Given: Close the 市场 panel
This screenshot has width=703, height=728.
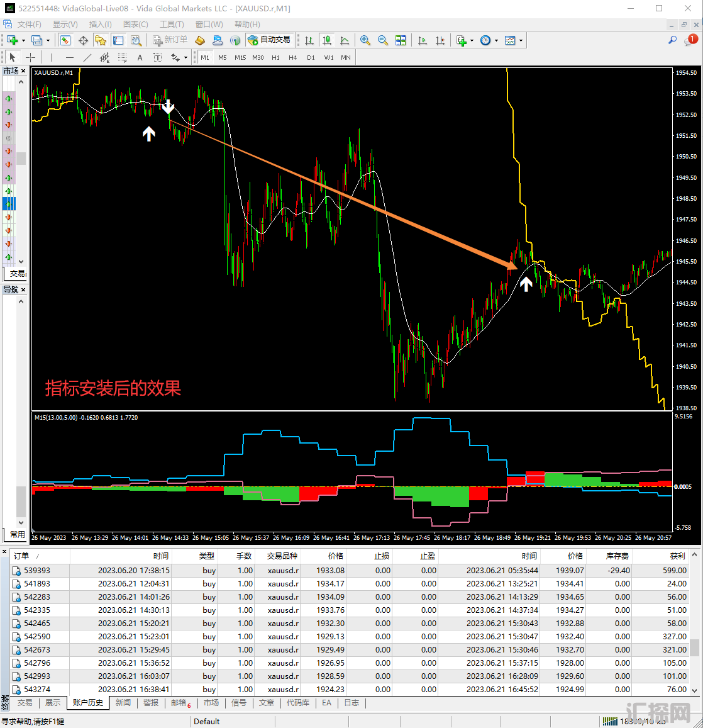Looking at the screenshot, I should point(23,71).
